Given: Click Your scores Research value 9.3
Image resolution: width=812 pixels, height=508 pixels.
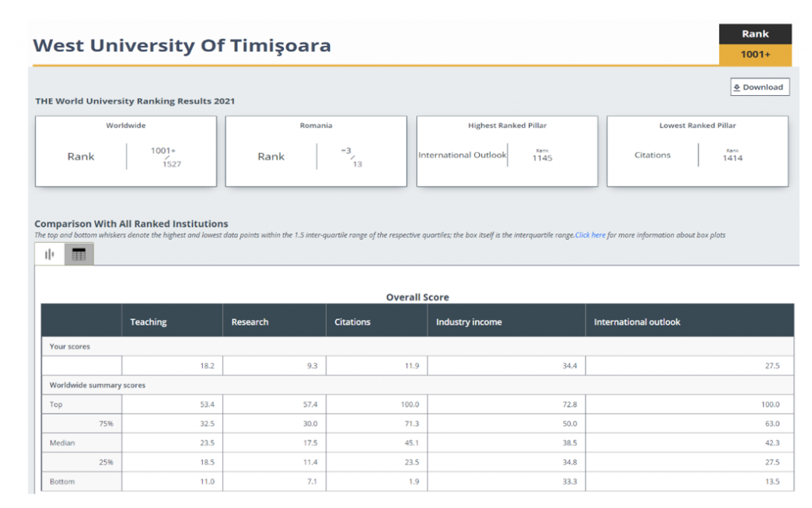Looking at the screenshot, I should (x=312, y=366).
